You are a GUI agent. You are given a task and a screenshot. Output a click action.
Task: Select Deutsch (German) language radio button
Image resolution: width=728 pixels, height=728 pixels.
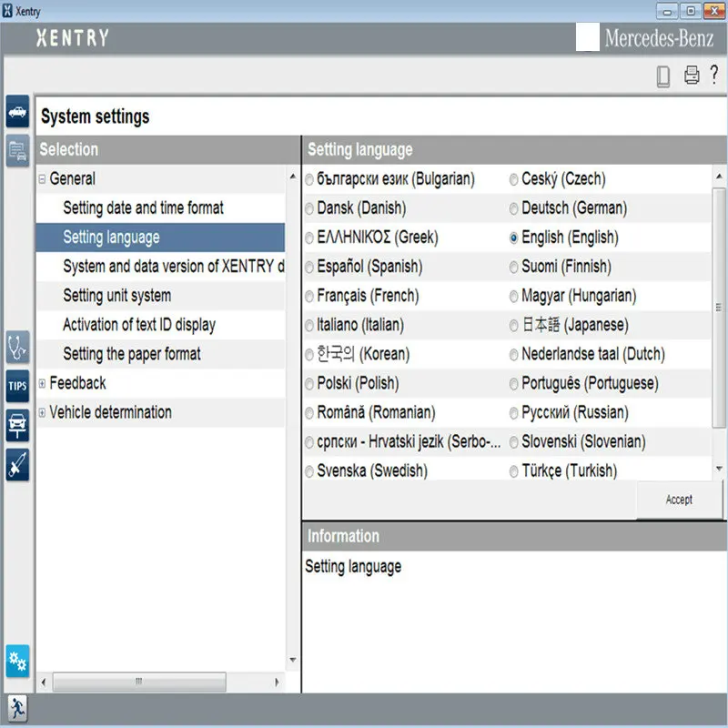click(513, 209)
